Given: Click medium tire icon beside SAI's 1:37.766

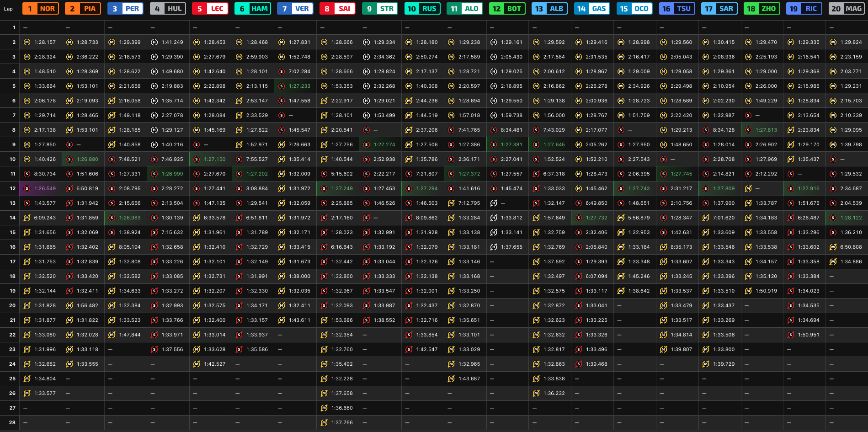Looking at the screenshot, I should pos(324,422).
